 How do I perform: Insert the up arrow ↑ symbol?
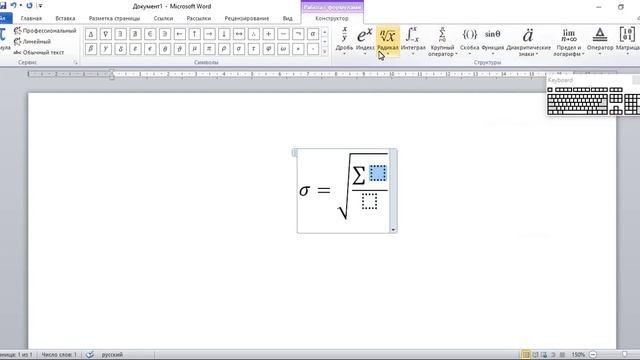(x=195, y=34)
